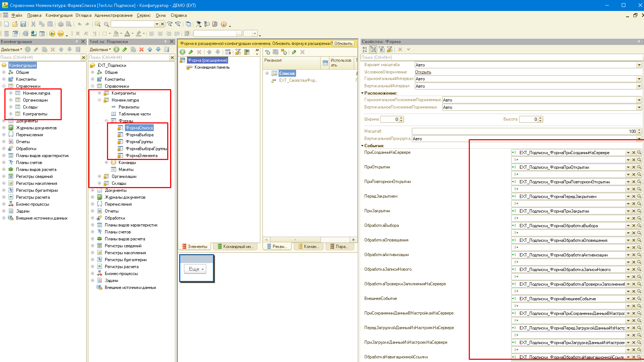The image size is (644, 362).
Task: Expand Номенклатура in Конфигурация tree
Action: [x=11, y=93]
